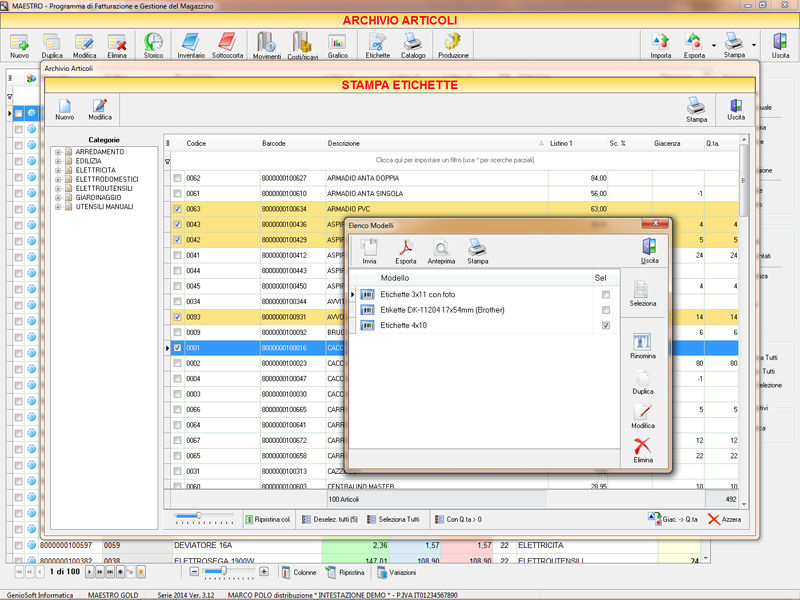Uncheck the Etichette 4x10 selection box
This screenshot has width=800, height=600.
(x=606, y=326)
